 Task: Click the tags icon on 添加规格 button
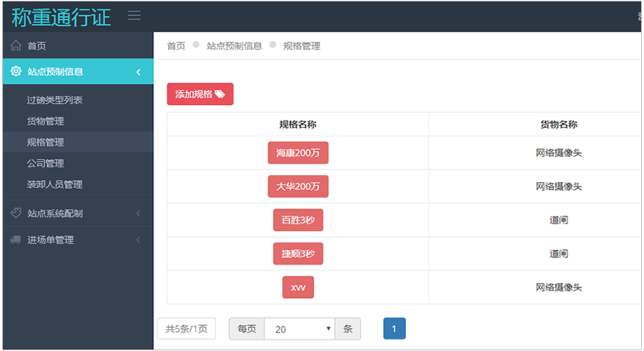[220, 94]
